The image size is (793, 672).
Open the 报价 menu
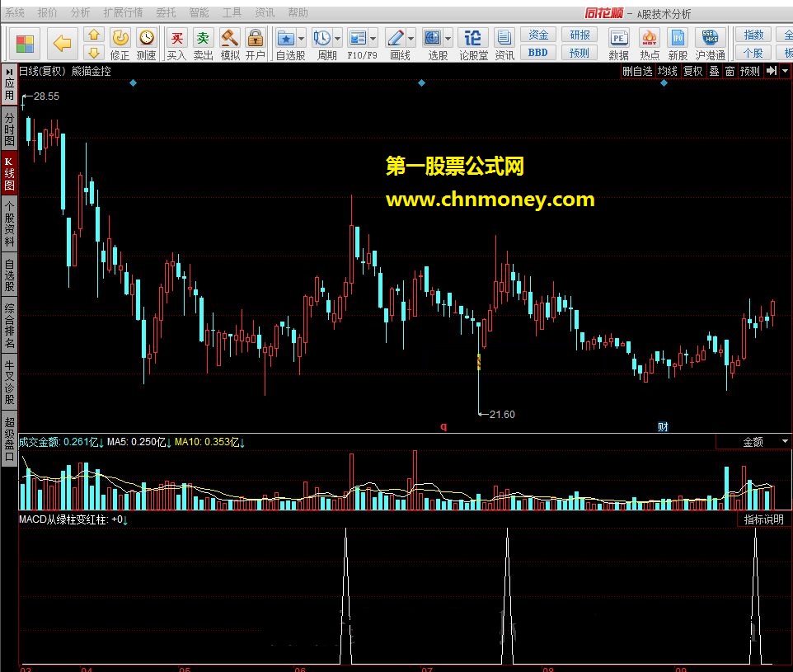[x=48, y=12]
